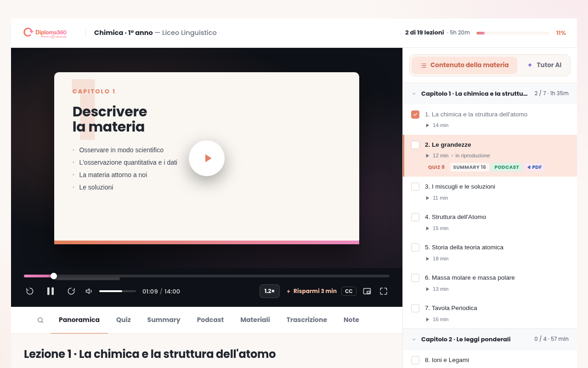Click the course progress bar at 11%
This screenshot has width=588, height=368.
[513, 33]
